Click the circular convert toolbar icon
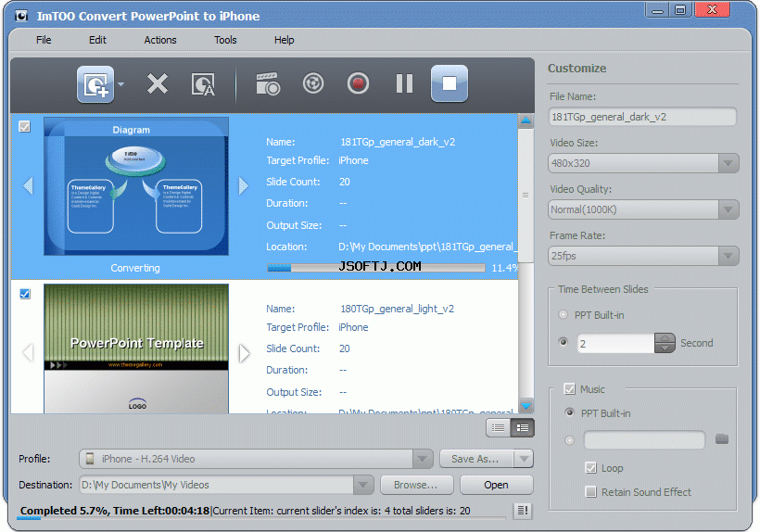Screen dimensions: 760x532 point(313,83)
